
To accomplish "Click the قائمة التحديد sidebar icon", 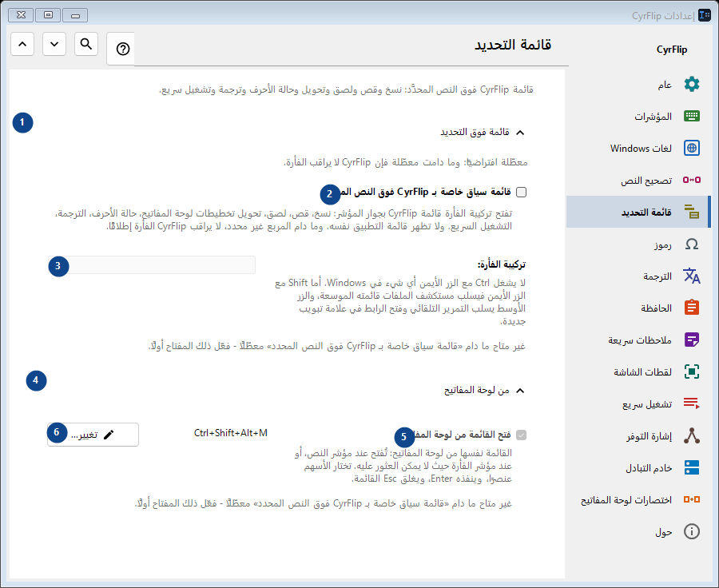I will 692,212.
